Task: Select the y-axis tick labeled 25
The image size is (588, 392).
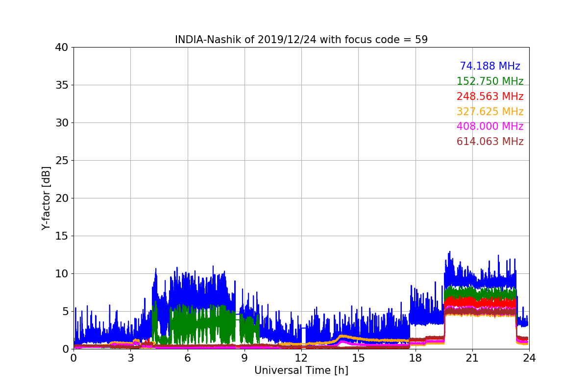Action: click(62, 161)
